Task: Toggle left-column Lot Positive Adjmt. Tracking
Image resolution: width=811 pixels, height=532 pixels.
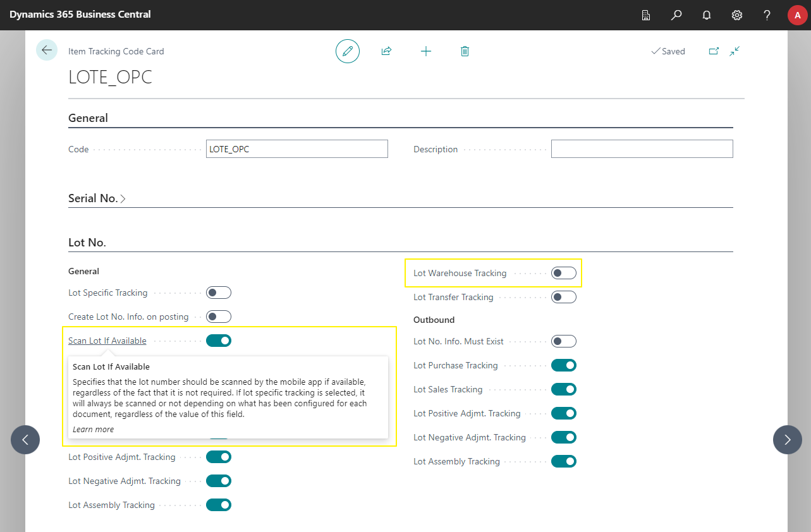Action: click(219, 457)
